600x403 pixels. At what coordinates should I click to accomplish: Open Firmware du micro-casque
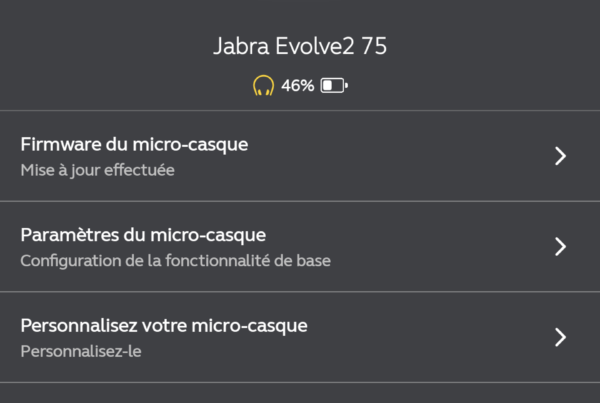pyautogui.click(x=300, y=156)
